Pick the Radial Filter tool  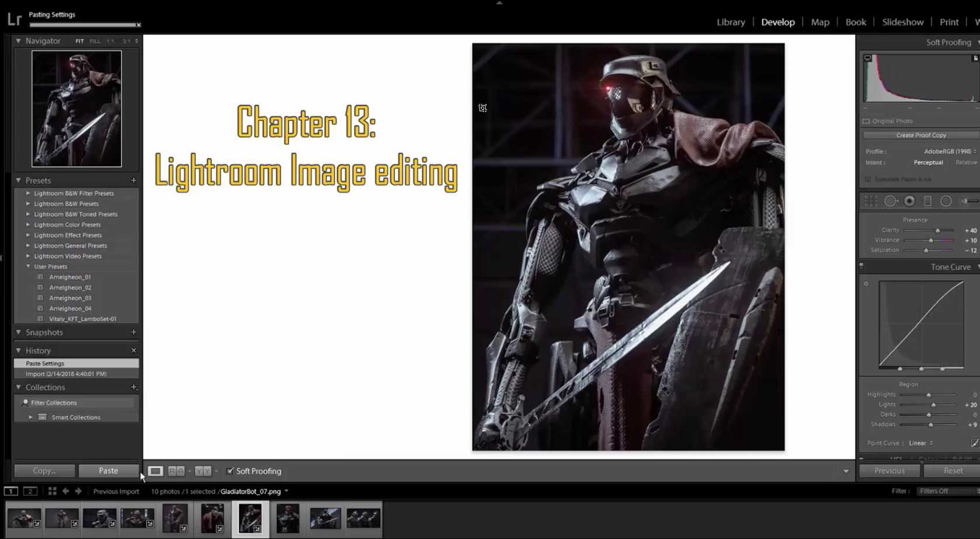pyautogui.click(x=946, y=201)
